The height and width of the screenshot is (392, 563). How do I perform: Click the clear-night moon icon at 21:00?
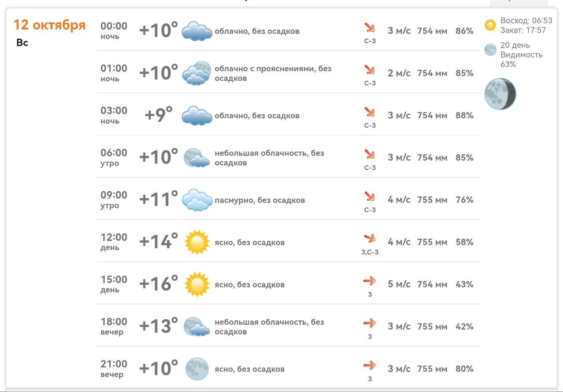[197, 369]
